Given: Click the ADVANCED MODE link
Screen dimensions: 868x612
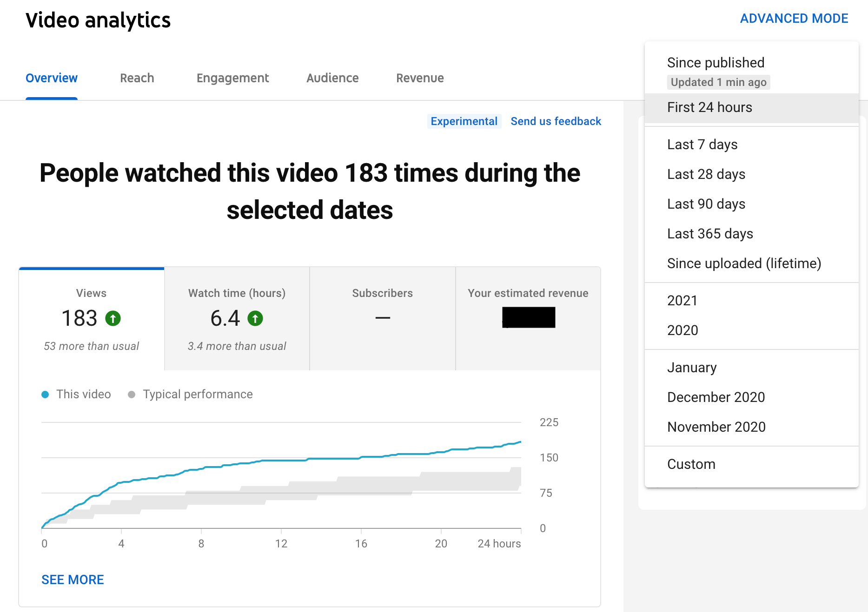Looking at the screenshot, I should pos(794,19).
